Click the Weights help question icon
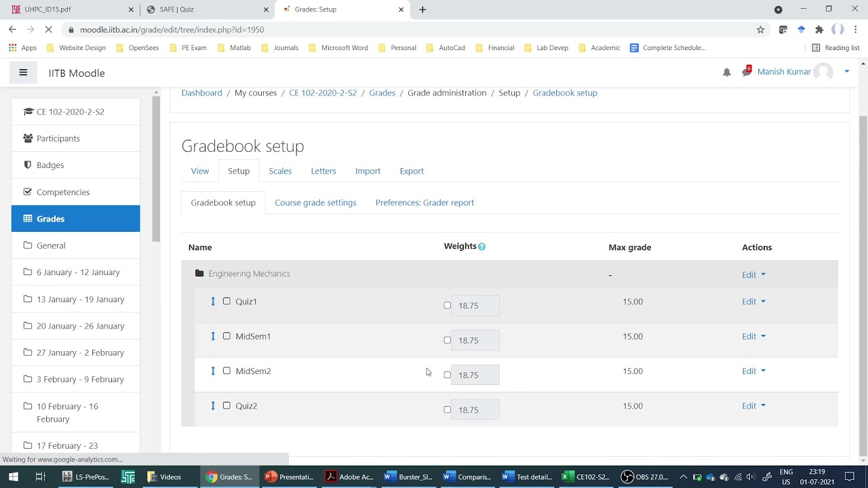 pos(481,247)
